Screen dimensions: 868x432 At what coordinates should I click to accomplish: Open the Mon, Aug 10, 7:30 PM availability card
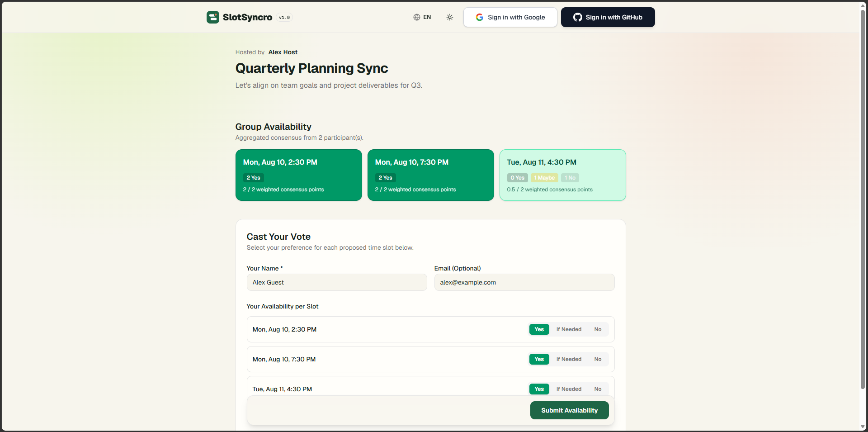point(431,175)
